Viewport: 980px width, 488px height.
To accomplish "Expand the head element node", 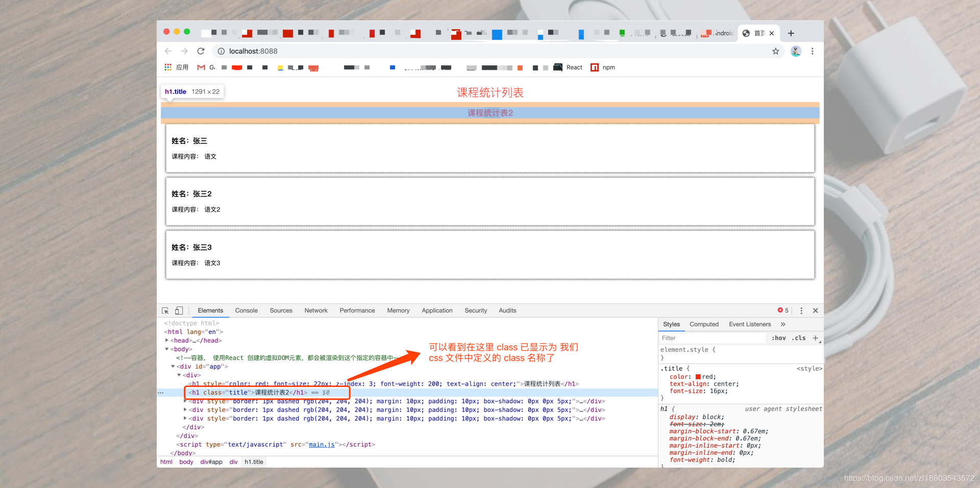I will click(166, 340).
